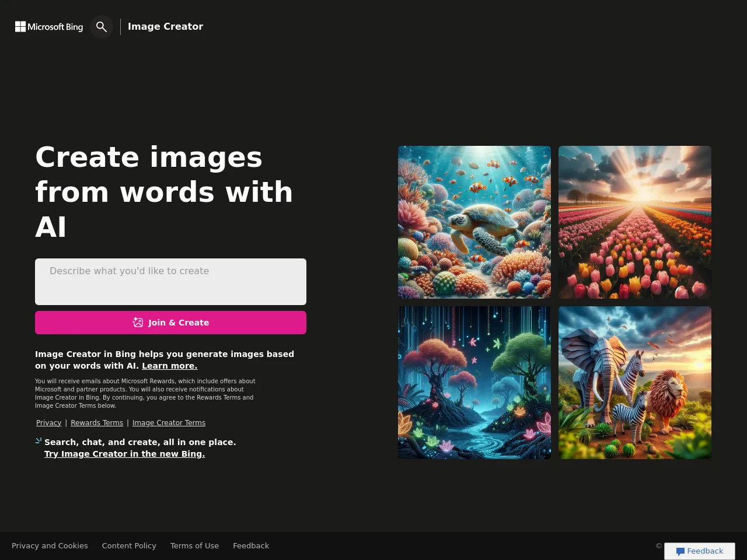Click the Image Creator header title

tap(165, 27)
